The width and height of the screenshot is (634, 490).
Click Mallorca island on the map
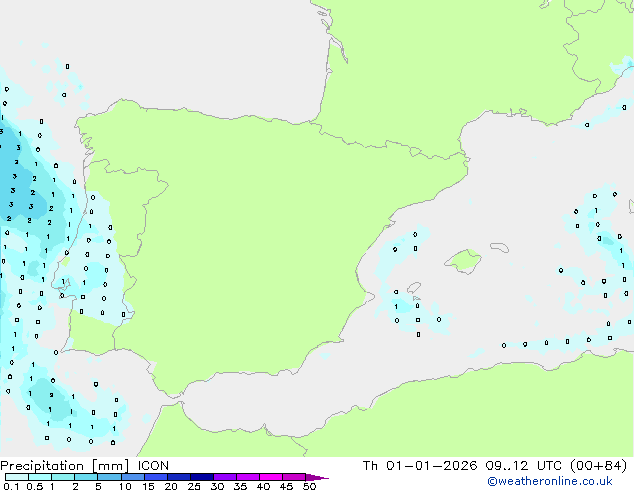tap(463, 261)
